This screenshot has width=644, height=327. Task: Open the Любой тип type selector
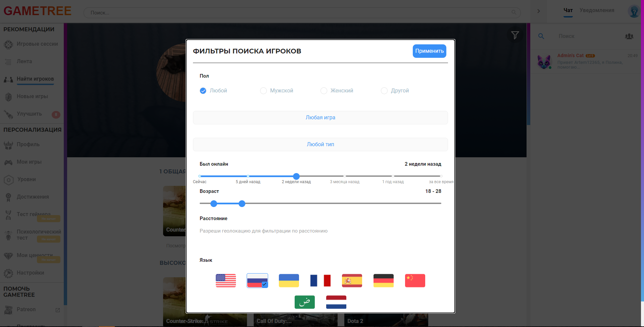point(320,145)
